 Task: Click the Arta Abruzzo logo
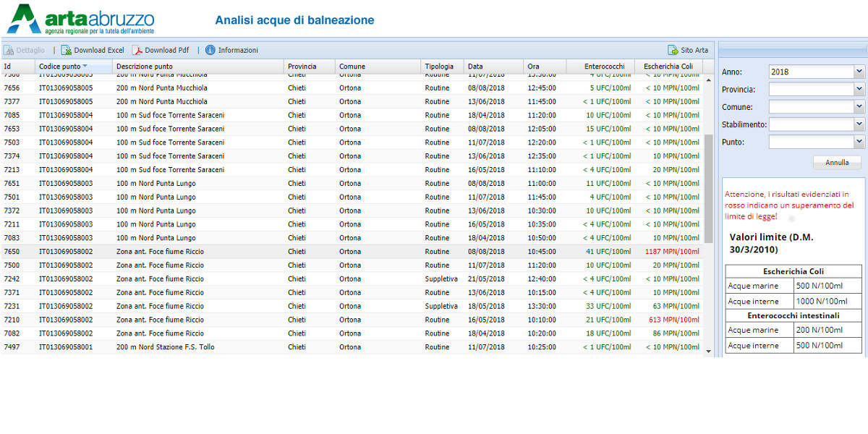point(80,20)
